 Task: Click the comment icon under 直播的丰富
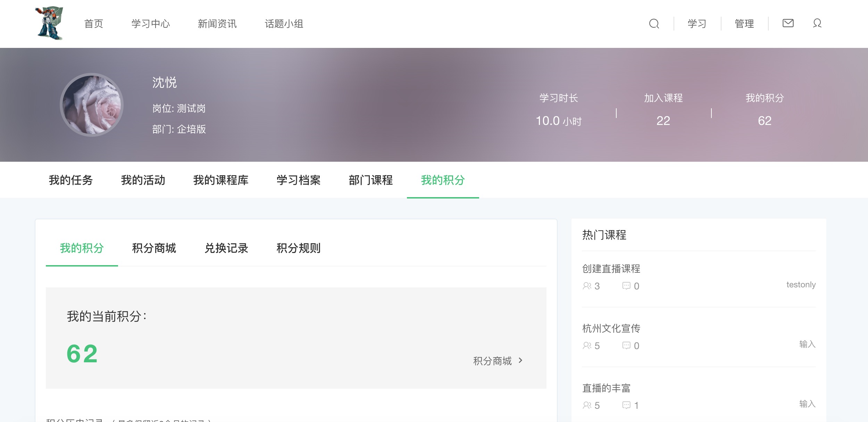[626, 405]
